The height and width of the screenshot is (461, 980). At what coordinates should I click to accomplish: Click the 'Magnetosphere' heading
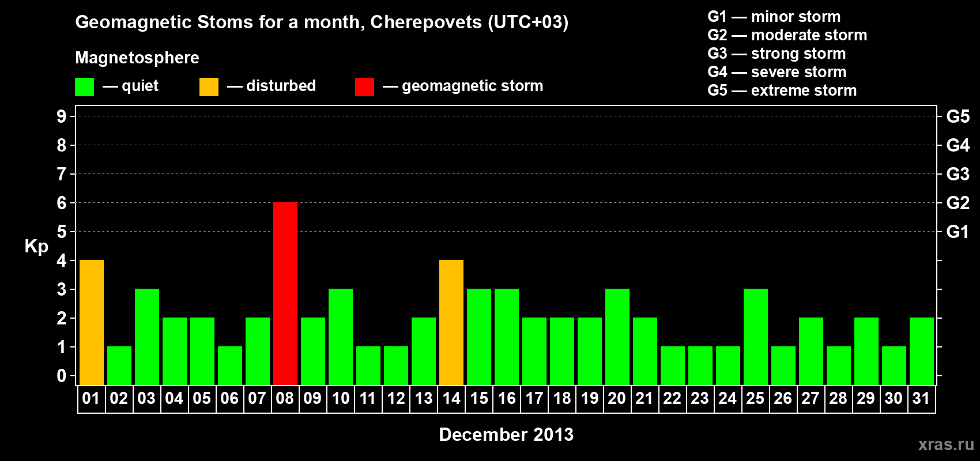pyautogui.click(x=137, y=58)
